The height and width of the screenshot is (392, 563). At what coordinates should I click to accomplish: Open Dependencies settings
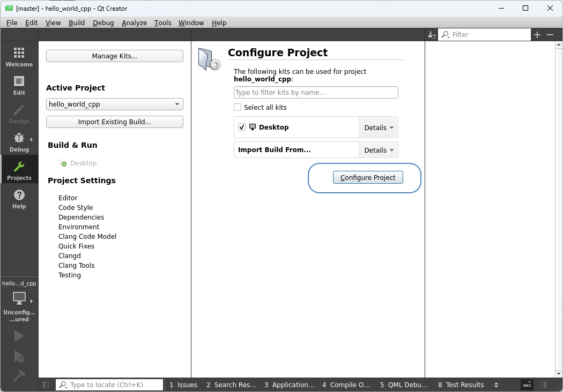(81, 217)
